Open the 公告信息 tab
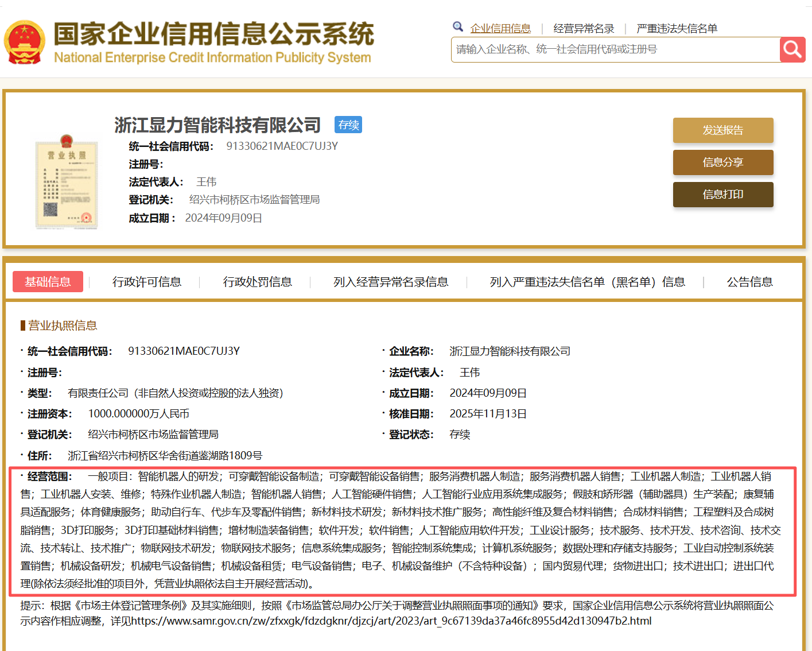 (x=750, y=282)
